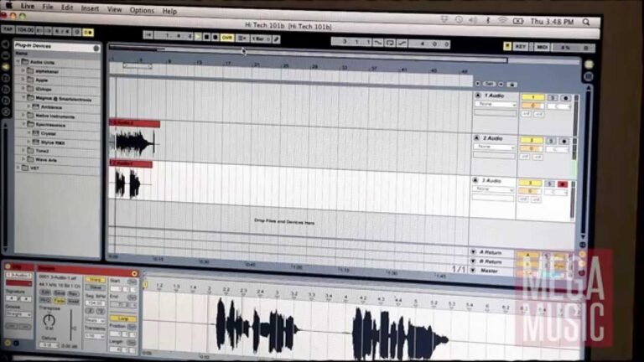
Task: Show Plug-In Devices browser icon in sidebar
Action: pyautogui.click(x=5, y=66)
